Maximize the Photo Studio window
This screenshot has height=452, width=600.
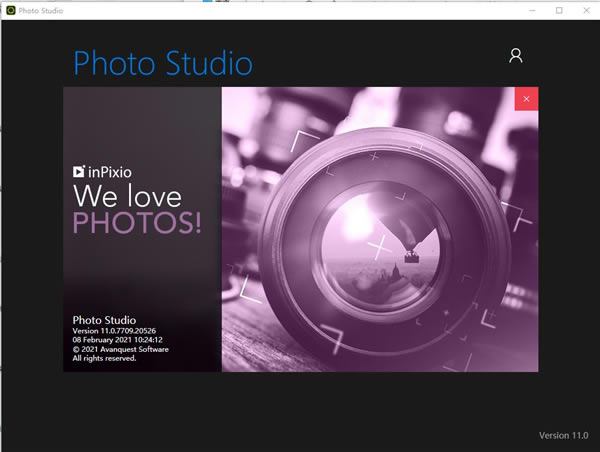[x=559, y=10]
